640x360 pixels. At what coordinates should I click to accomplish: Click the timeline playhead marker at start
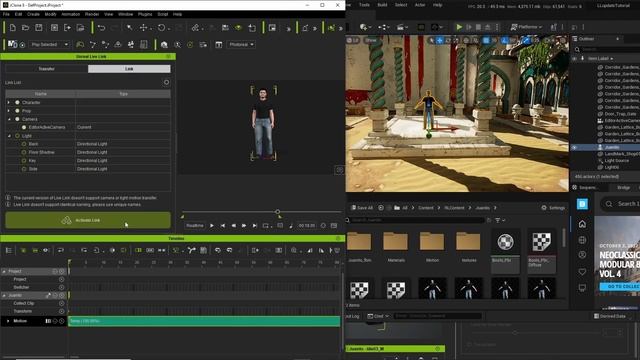[x=69, y=261]
